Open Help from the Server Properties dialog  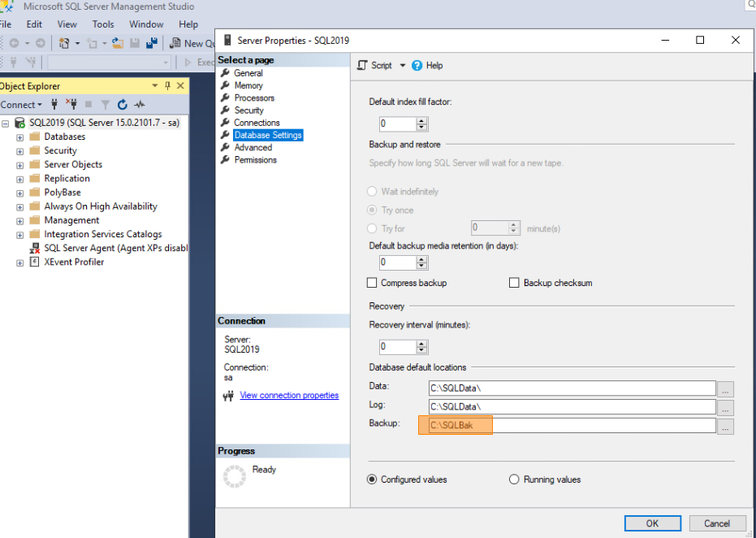click(x=428, y=65)
